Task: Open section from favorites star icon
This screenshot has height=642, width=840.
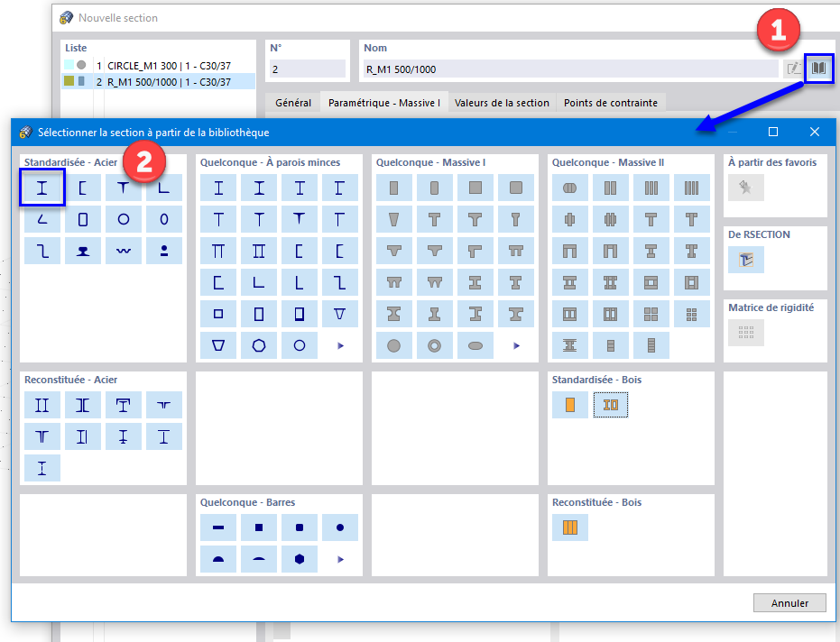Action: 745,188
